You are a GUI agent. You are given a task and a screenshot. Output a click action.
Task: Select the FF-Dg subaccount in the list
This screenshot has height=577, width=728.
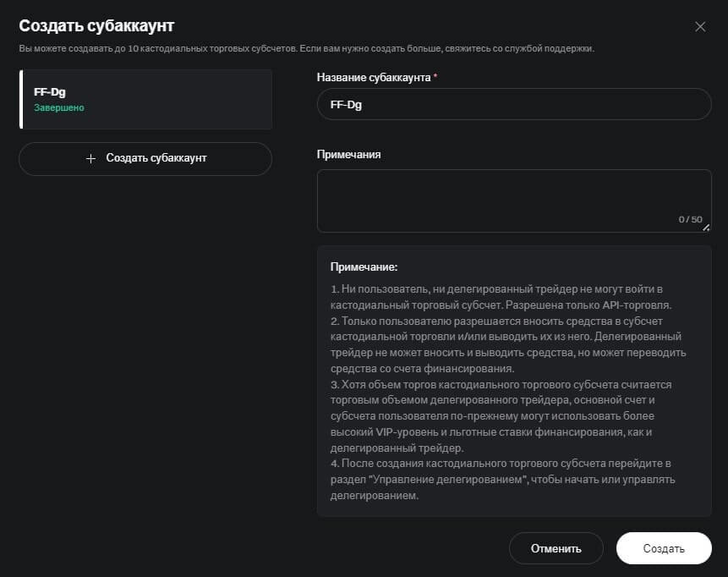pos(145,99)
